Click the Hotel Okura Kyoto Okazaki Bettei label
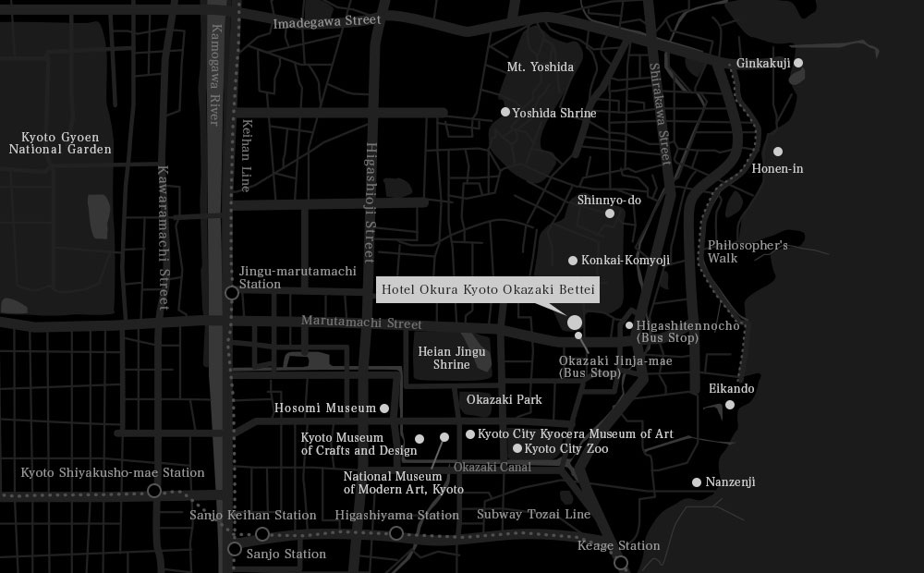The height and width of the screenshot is (573, 924). 489,289
